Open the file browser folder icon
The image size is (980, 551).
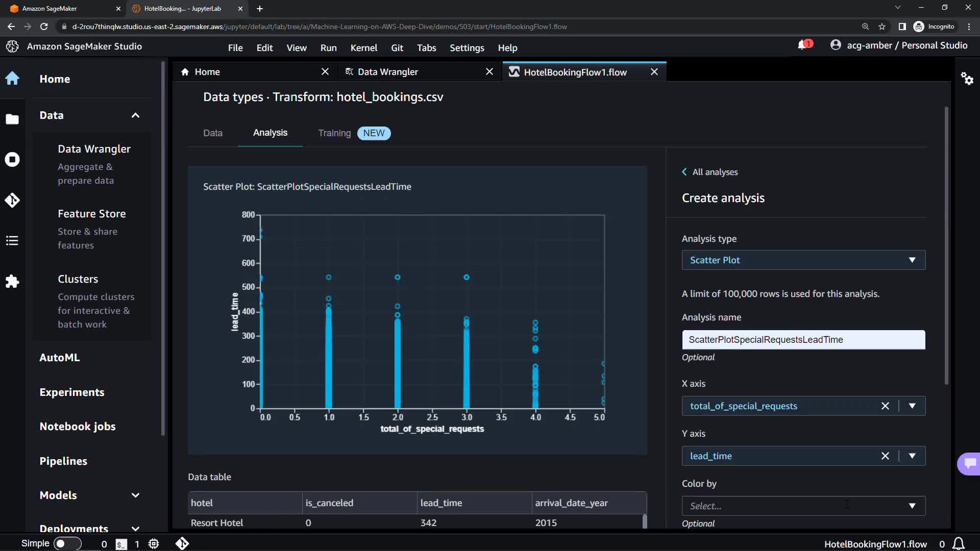click(12, 119)
